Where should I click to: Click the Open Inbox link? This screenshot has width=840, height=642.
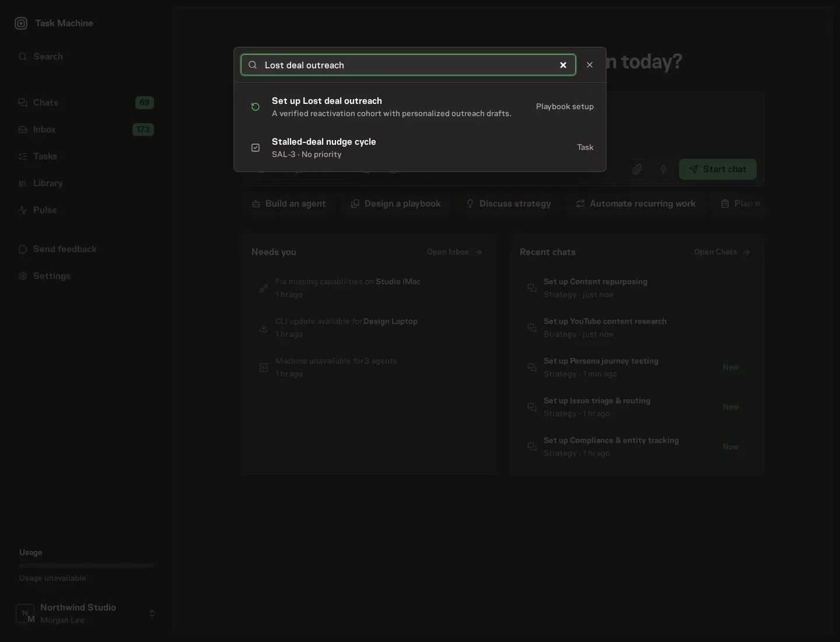click(454, 252)
